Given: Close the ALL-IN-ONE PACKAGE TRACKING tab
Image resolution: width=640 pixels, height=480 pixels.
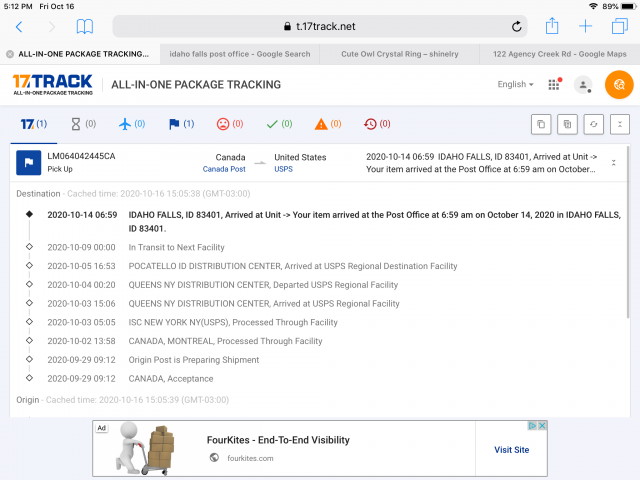Looking at the screenshot, I should click(x=10, y=54).
